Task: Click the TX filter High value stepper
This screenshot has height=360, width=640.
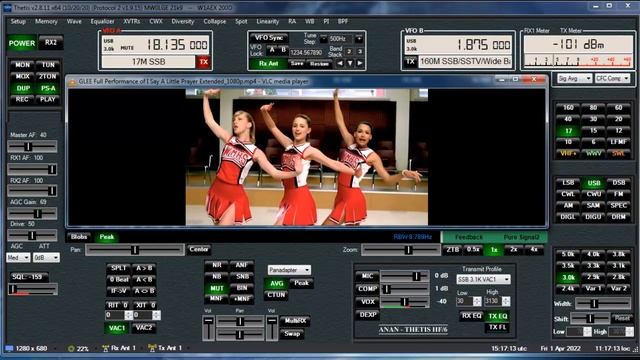Action: (506, 302)
